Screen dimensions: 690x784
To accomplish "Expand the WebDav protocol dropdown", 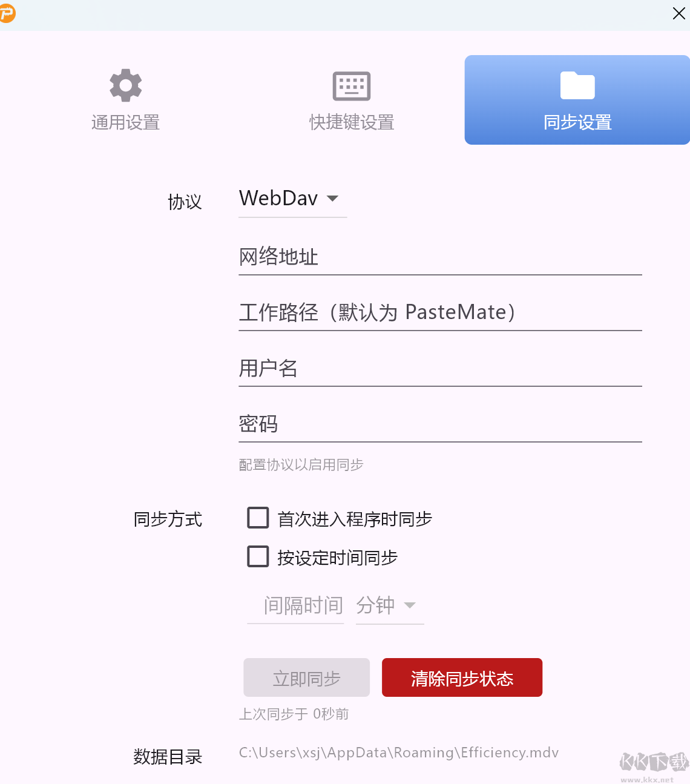I will click(x=292, y=199).
